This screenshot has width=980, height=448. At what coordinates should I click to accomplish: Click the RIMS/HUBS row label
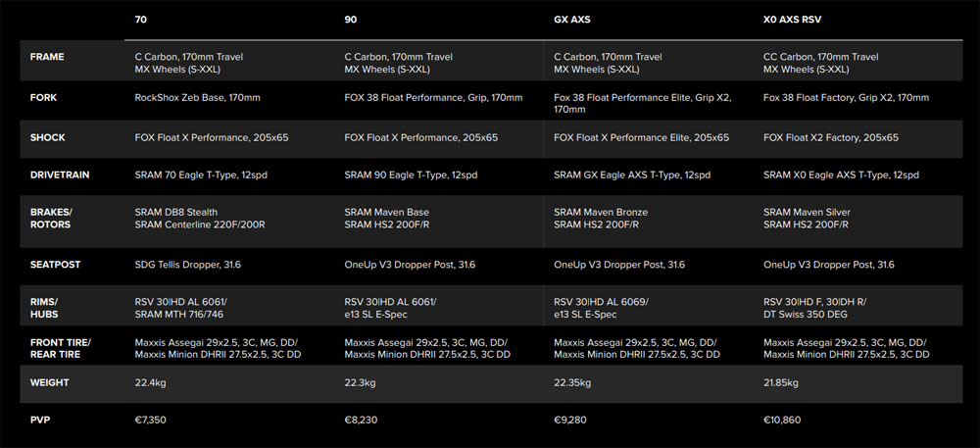click(44, 308)
